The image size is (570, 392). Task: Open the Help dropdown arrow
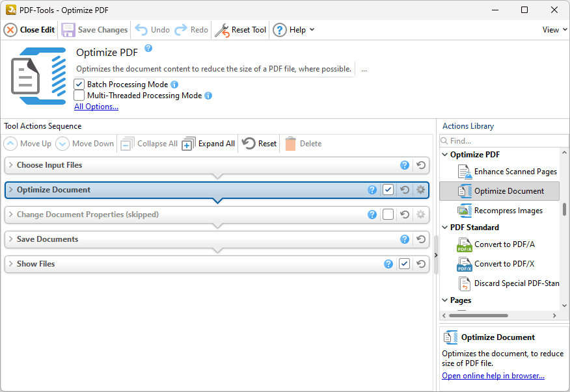(x=312, y=30)
